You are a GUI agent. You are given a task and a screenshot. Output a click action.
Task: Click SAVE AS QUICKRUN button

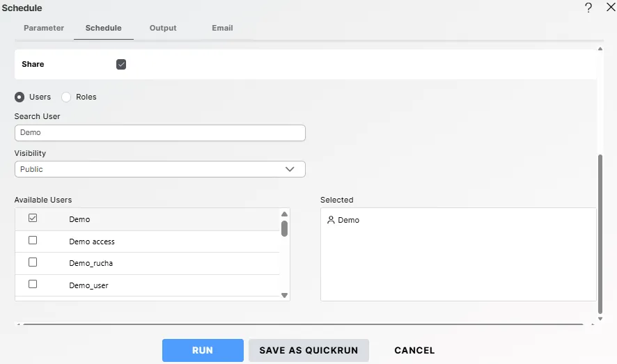pos(308,351)
